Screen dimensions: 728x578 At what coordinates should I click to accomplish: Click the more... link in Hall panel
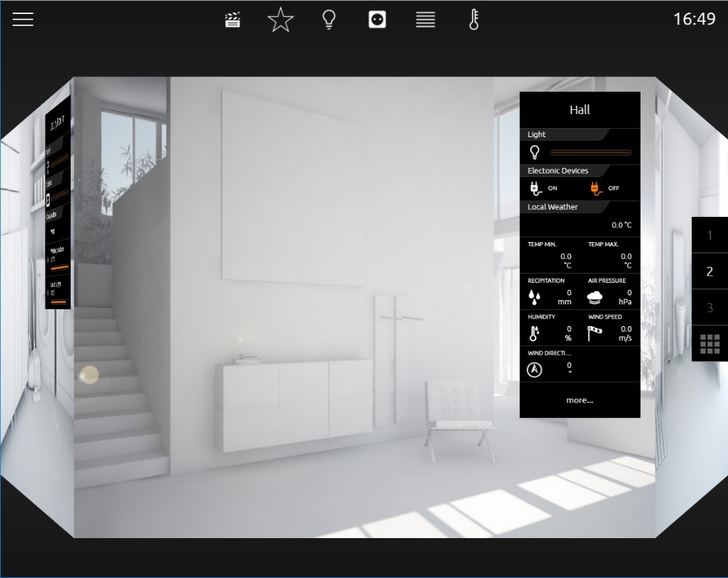[580, 400]
